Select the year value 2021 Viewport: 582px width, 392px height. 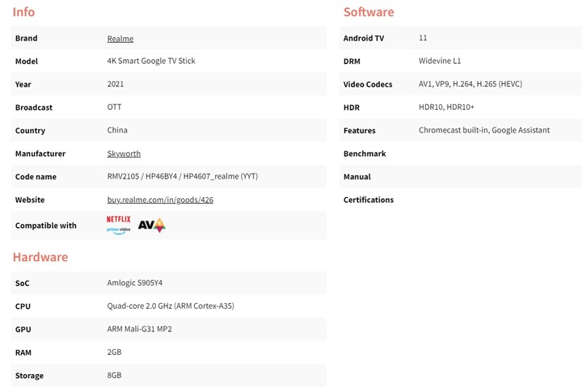coord(116,84)
